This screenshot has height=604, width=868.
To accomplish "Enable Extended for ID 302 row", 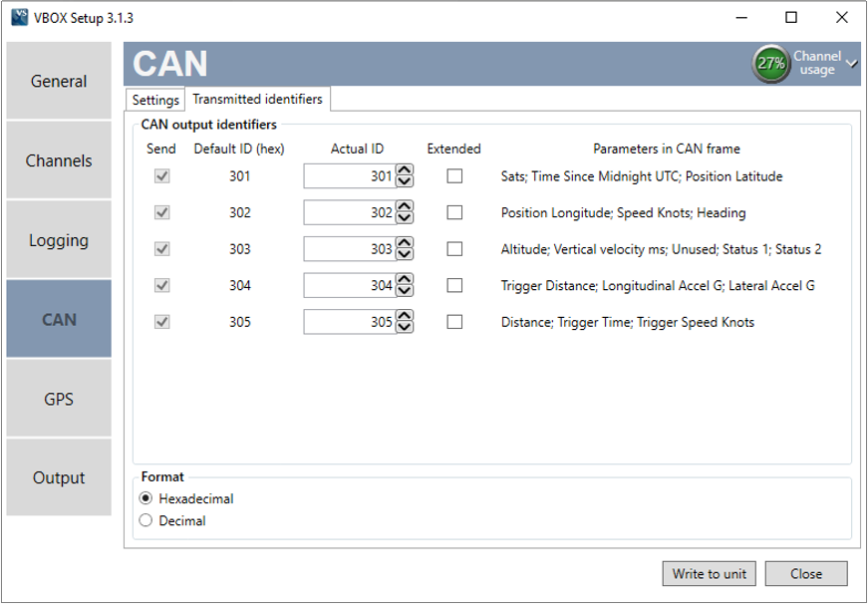I will (454, 212).
